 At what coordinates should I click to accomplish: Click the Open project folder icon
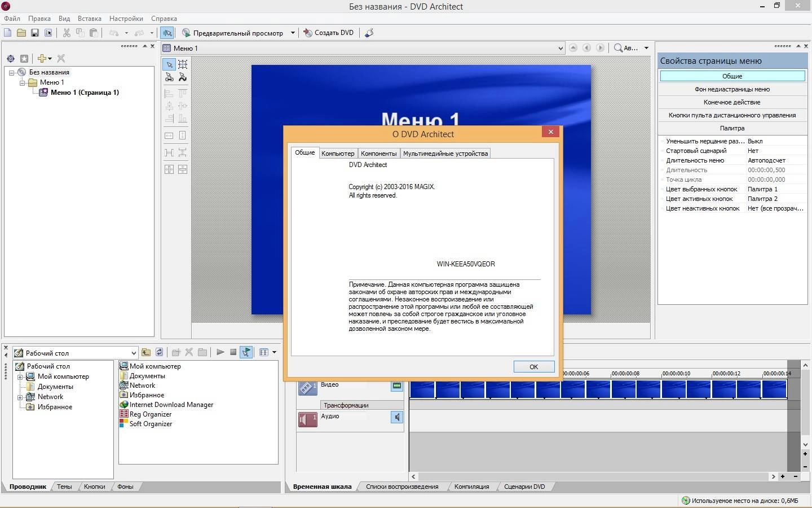pos(21,33)
